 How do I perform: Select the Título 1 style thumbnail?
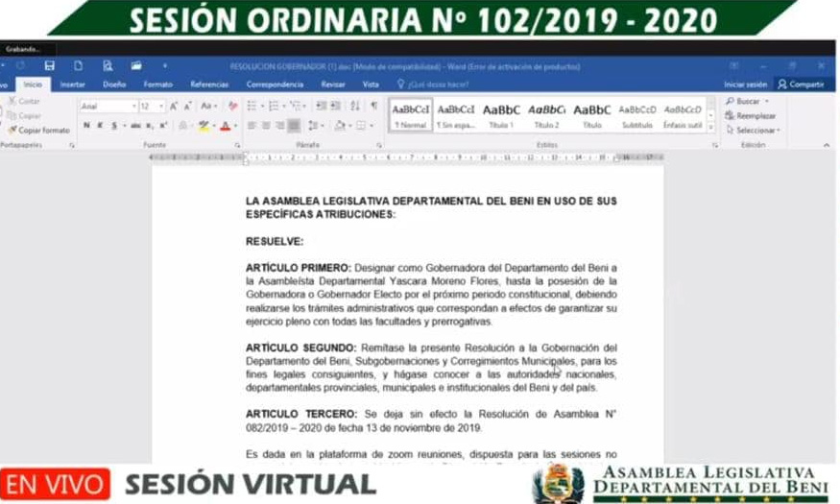tap(501, 115)
